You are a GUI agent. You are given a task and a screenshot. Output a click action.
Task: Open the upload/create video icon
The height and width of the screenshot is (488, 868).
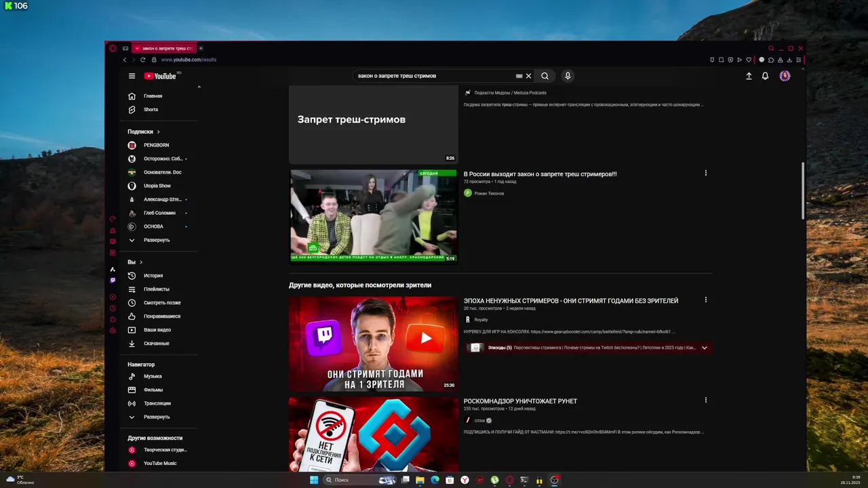[x=749, y=76]
